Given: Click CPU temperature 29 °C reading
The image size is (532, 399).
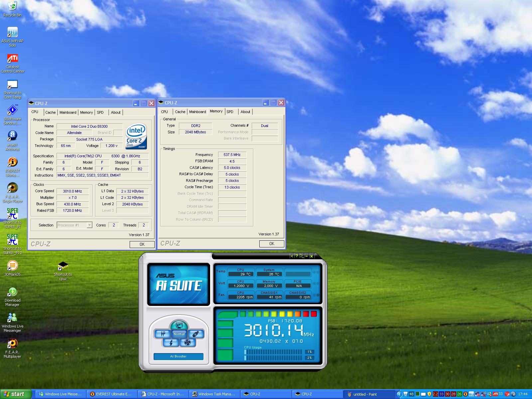Looking at the screenshot, I should point(241,274).
